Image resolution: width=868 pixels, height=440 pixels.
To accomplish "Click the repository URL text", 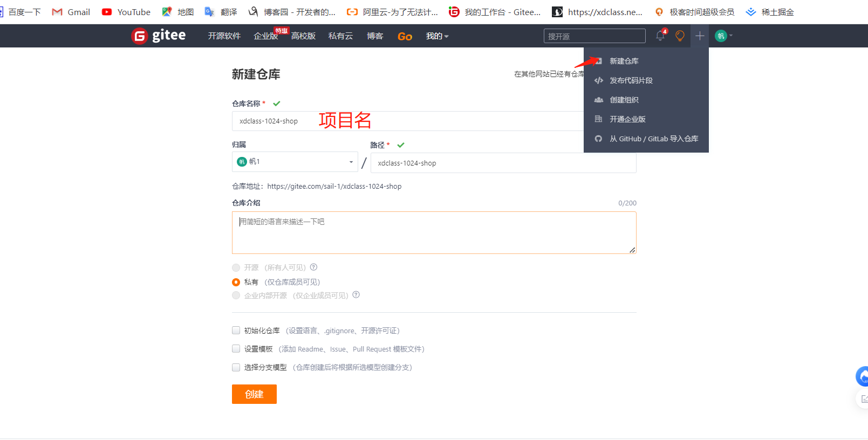I will click(334, 186).
